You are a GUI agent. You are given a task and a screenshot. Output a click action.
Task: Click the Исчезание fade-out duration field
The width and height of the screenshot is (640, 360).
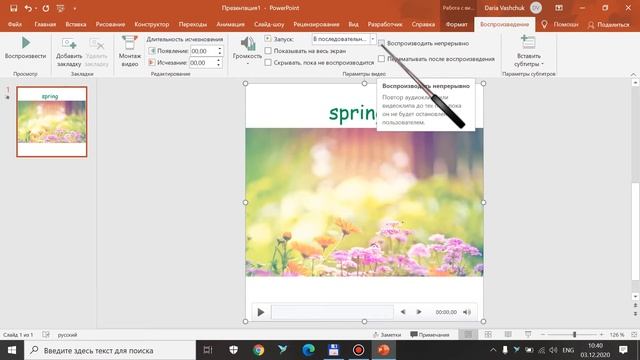(x=203, y=63)
